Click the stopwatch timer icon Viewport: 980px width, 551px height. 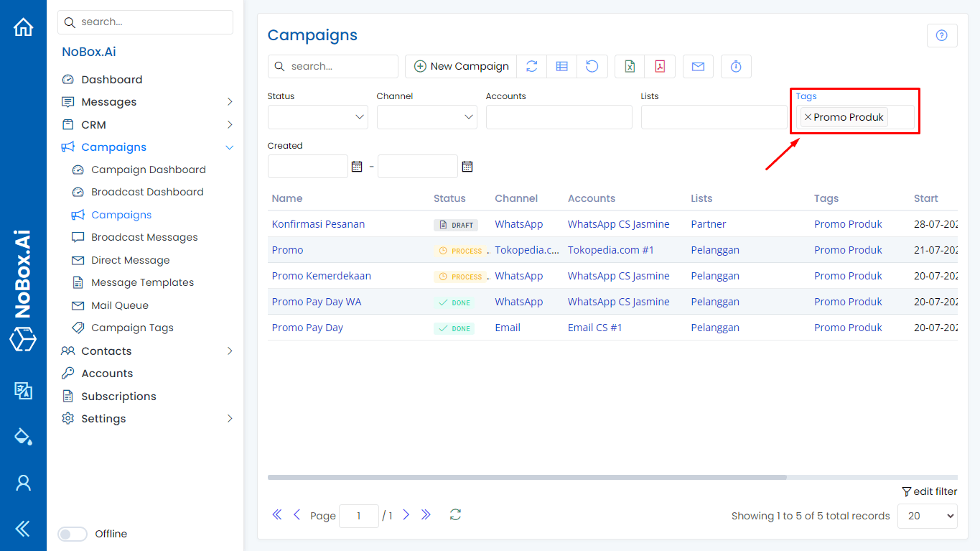click(x=736, y=66)
